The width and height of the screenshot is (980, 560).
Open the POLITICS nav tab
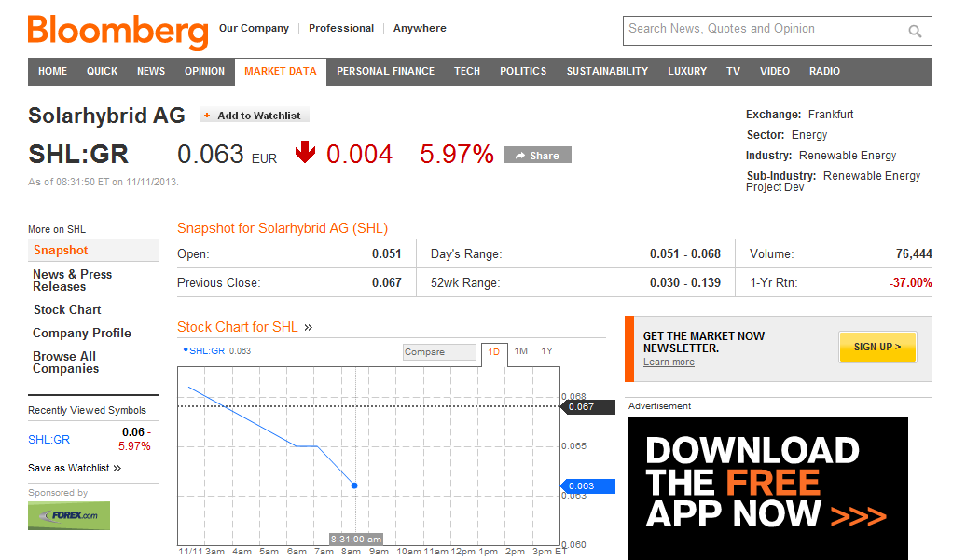pos(523,71)
